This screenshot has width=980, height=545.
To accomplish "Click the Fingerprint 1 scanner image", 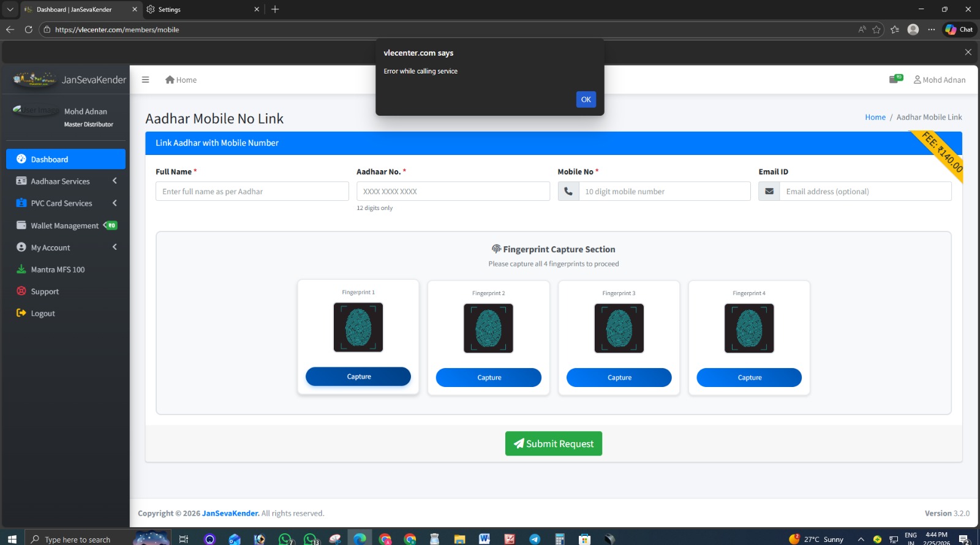I will (358, 328).
